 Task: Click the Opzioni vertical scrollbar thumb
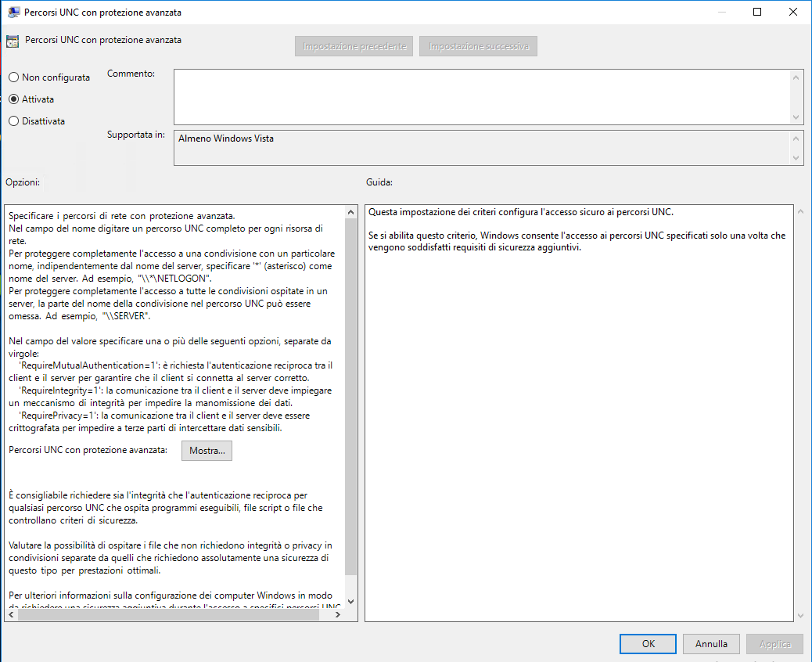coord(350,396)
